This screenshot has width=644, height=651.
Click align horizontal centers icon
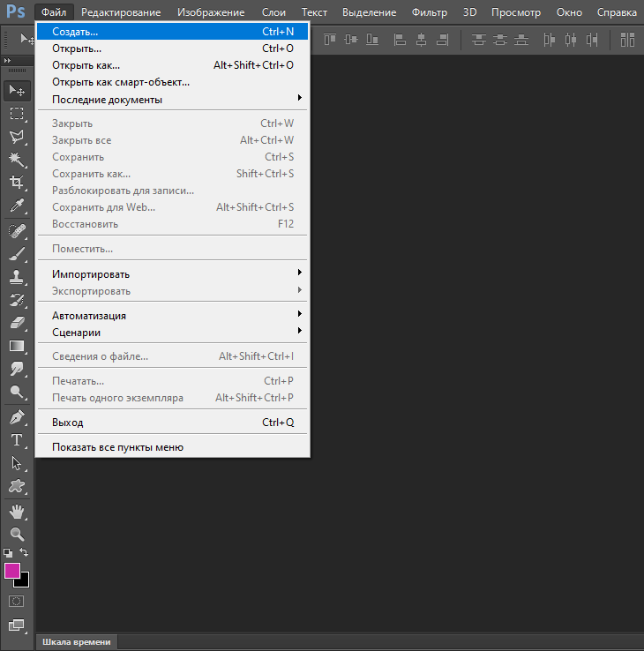click(421, 40)
